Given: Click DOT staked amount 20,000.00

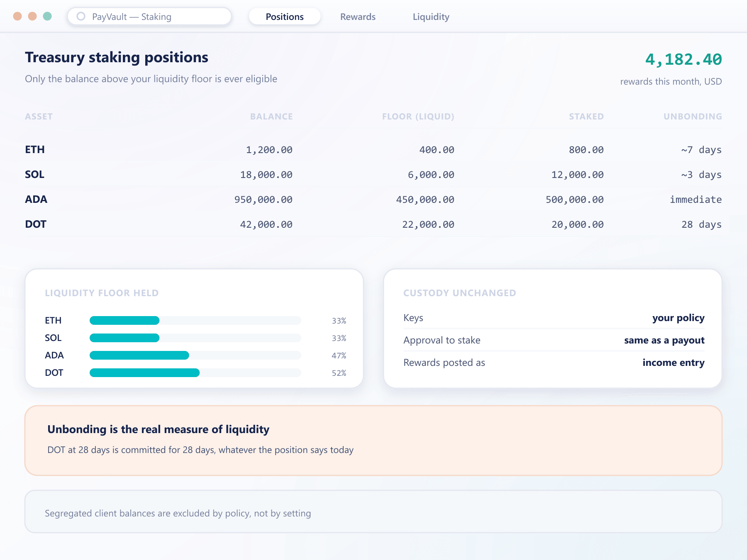Looking at the screenshot, I should pyautogui.click(x=578, y=224).
